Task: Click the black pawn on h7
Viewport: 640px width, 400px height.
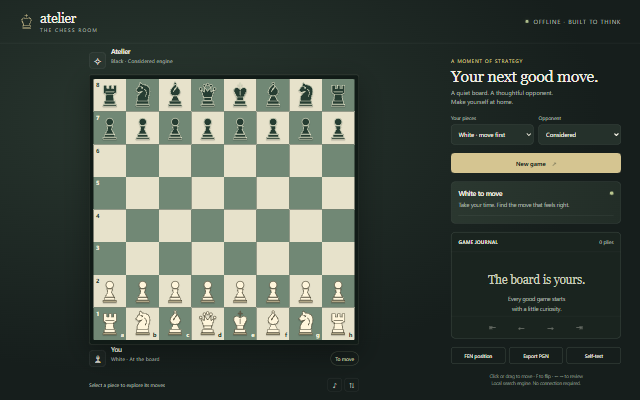Action: [338, 128]
